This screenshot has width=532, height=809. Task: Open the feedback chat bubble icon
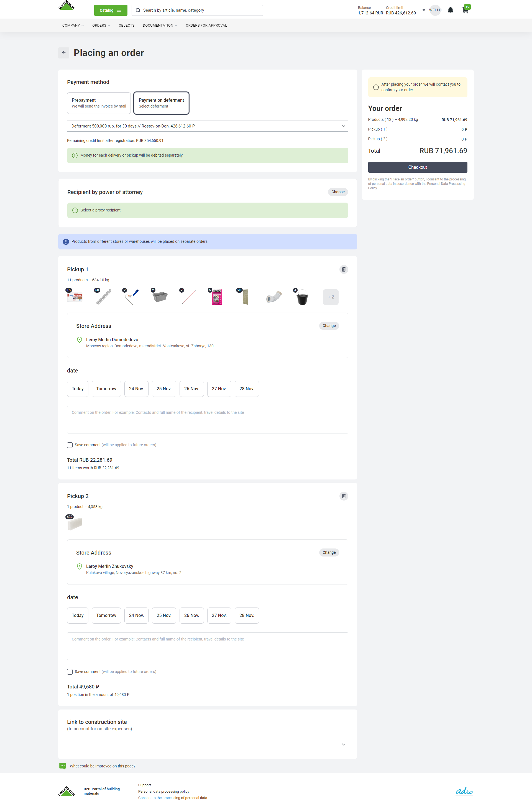[63, 766]
